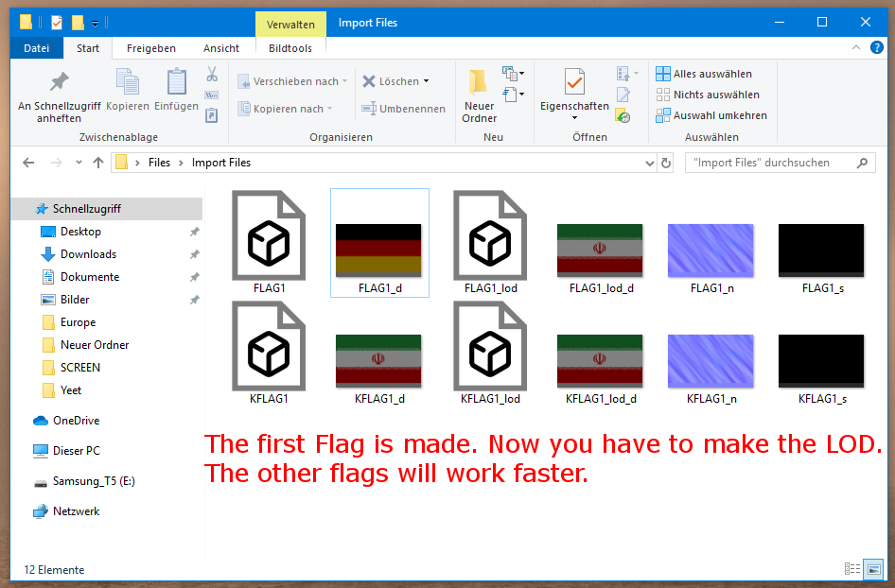This screenshot has width=895, height=588.
Task: Click the edit file icon in the Öffnen group
Action: coord(623,95)
